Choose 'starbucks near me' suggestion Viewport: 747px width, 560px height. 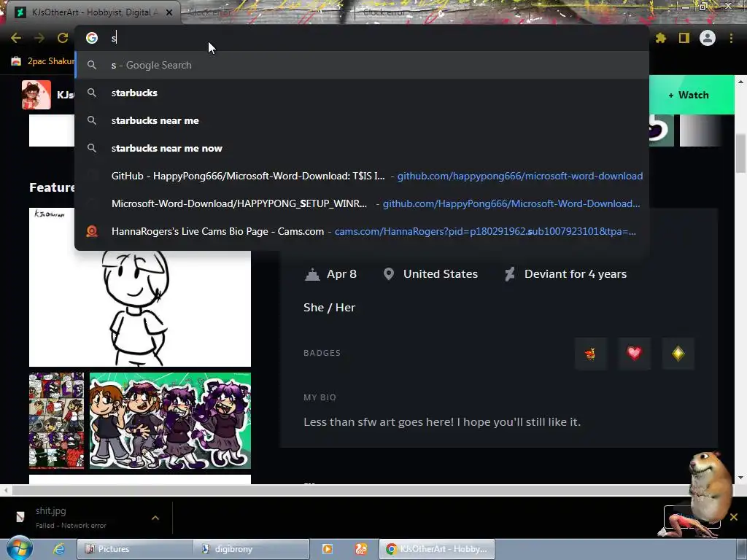362,120
